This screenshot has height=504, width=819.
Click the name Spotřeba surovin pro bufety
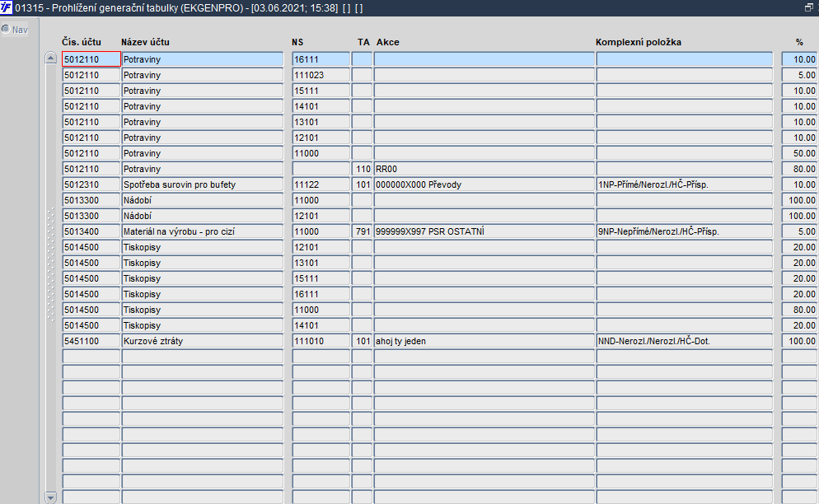coord(203,184)
